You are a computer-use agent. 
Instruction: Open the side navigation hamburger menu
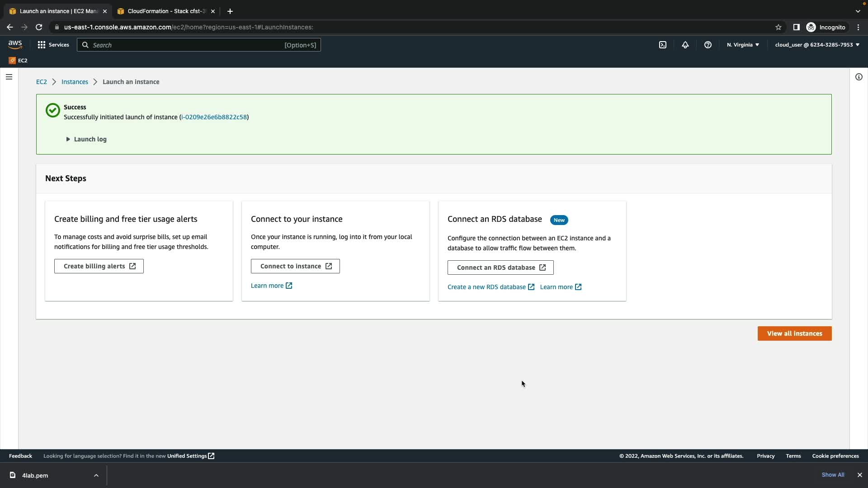click(9, 77)
